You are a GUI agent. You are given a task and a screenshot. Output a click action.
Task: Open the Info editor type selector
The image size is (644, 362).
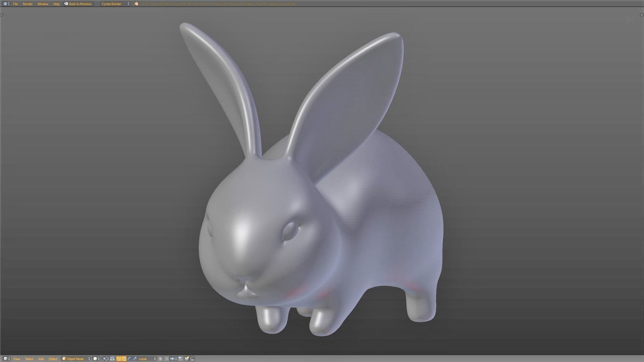[6, 4]
